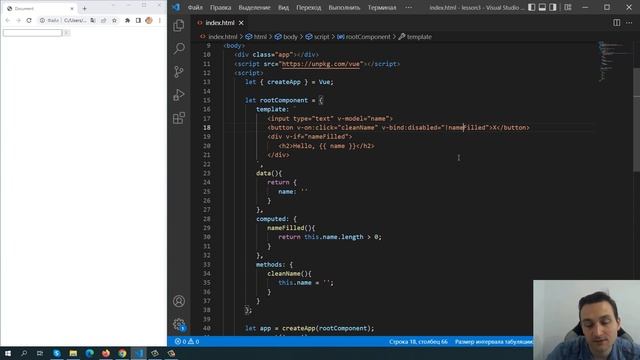This screenshot has width=640, height=360.
Task: Bookmark the page with the star icon
Action: [114, 20]
